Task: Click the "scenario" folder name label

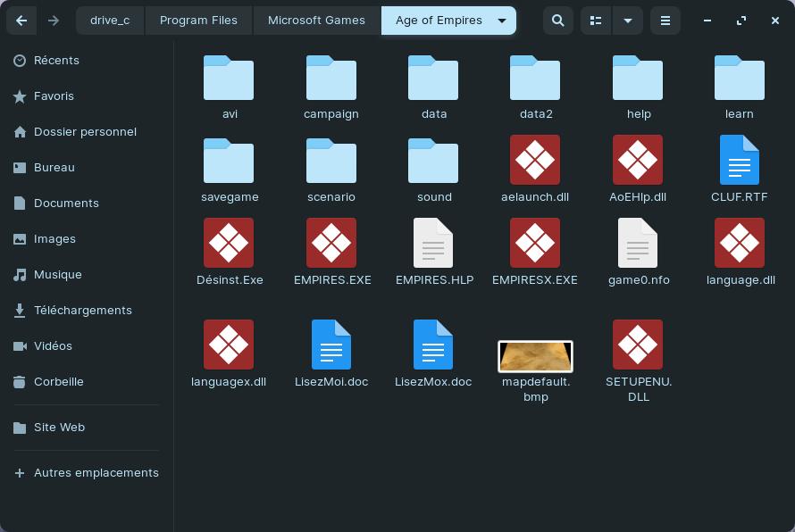Action: (331, 197)
